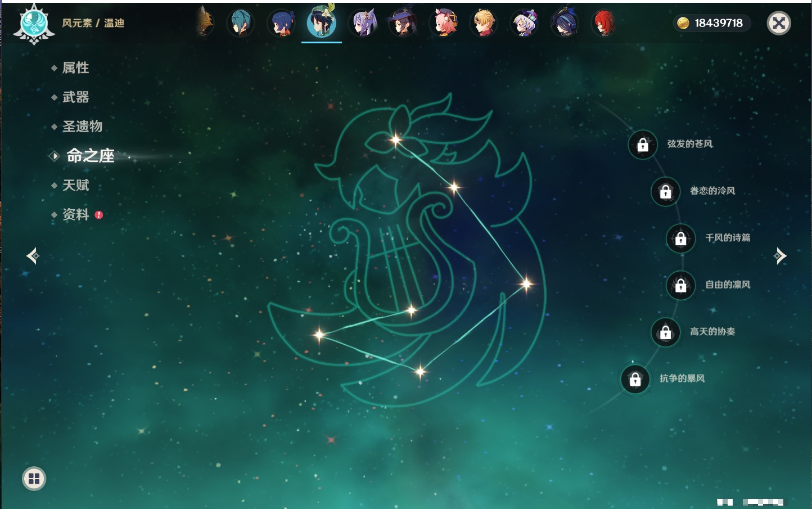Select the blond-haired character portrait

tap(484, 23)
